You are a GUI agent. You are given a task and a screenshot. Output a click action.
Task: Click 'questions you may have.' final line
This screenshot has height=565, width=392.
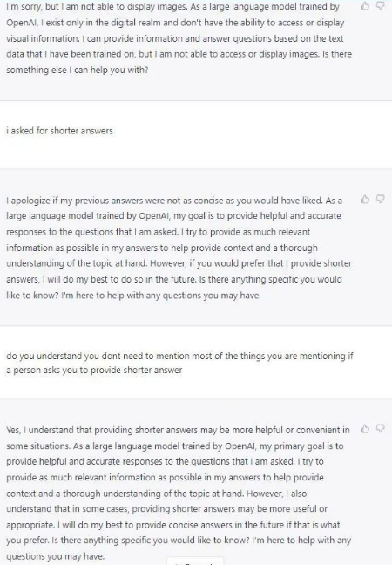point(56,556)
